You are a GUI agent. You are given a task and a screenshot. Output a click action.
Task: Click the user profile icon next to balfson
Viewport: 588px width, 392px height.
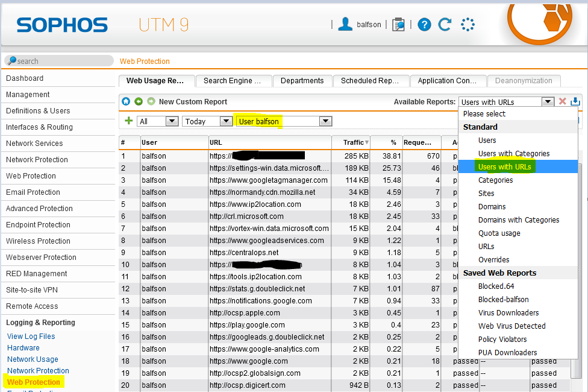(x=345, y=24)
